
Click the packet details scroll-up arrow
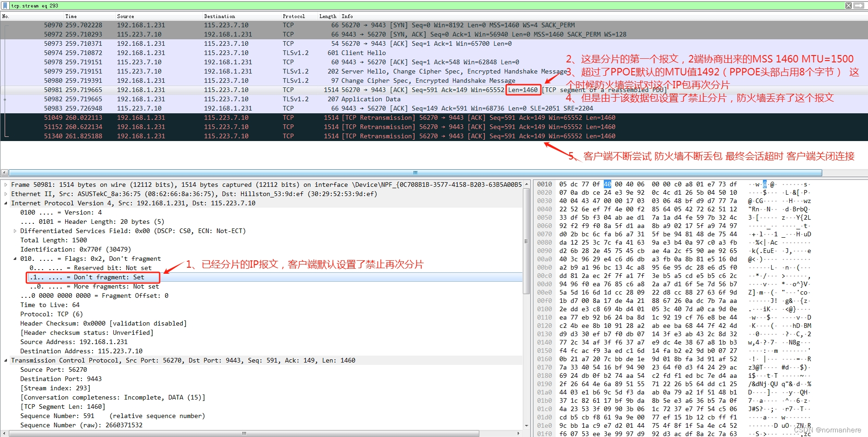coord(526,184)
